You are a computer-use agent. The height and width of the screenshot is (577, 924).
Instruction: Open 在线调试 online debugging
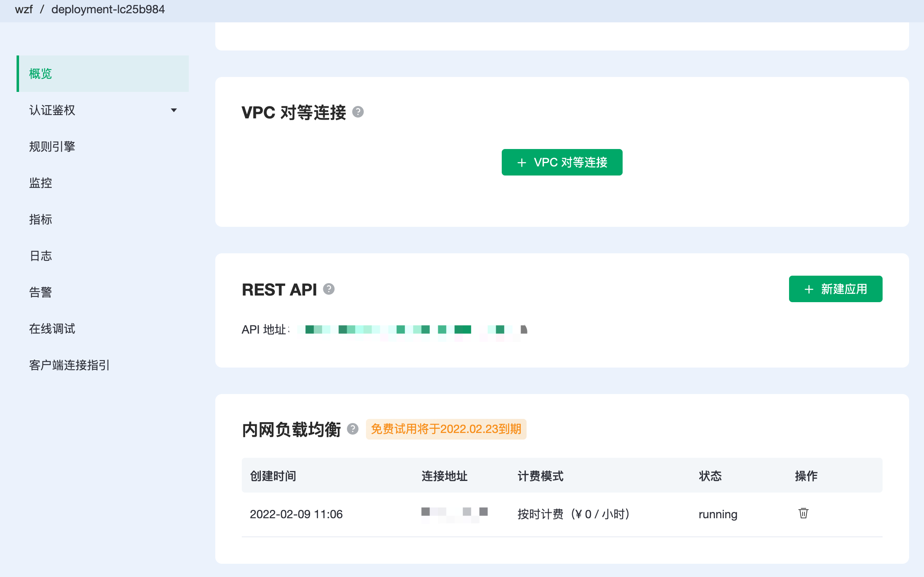[x=52, y=329]
